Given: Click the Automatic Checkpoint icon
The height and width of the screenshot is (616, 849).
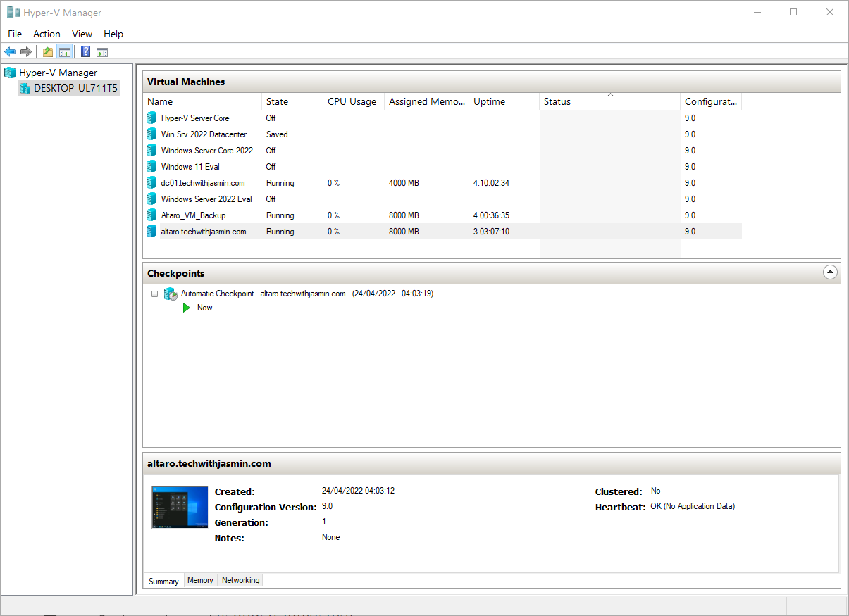Looking at the screenshot, I should point(171,294).
